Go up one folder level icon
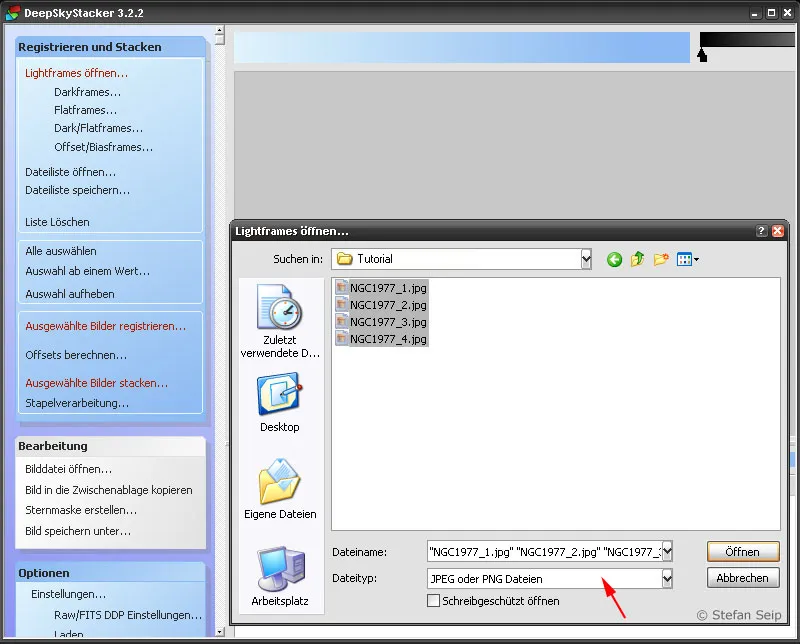Viewport: 800px width, 644px height. click(x=637, y=259)
